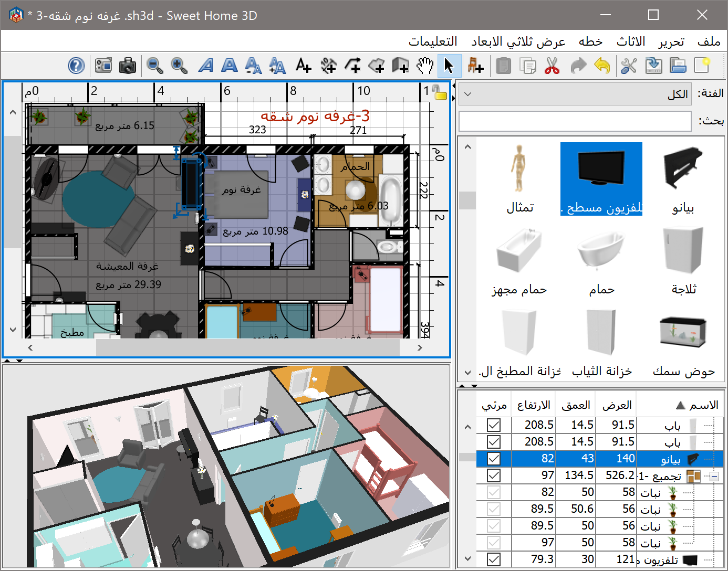Click the Create dimensions tool
This screenshot has width=728, height=571.
(328, 66)
